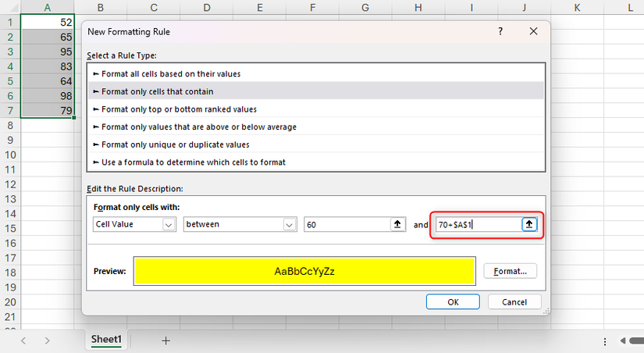Click the previous sheet navigation arrow
The width and height of the screenshot is (644, 353).
(23, 341)
